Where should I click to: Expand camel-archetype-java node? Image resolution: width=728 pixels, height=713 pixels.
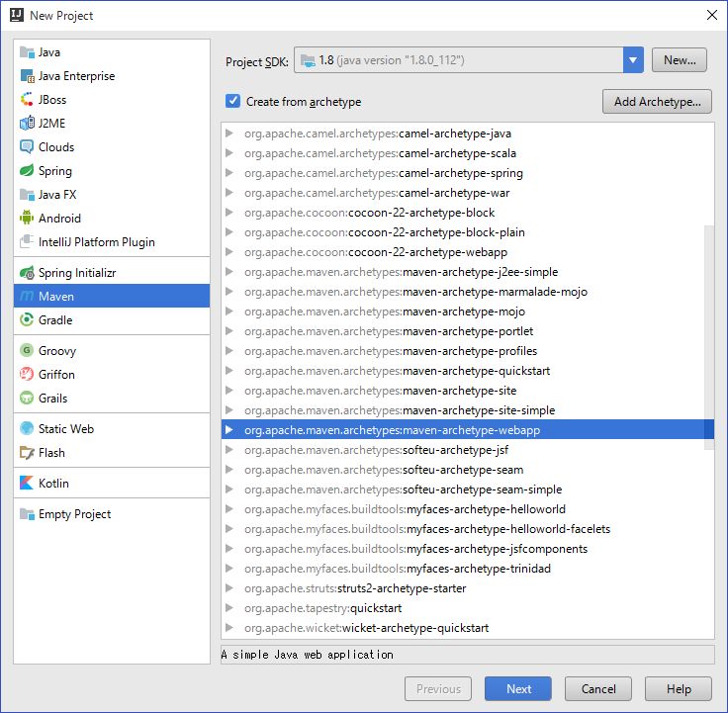[x=228, y=134]
